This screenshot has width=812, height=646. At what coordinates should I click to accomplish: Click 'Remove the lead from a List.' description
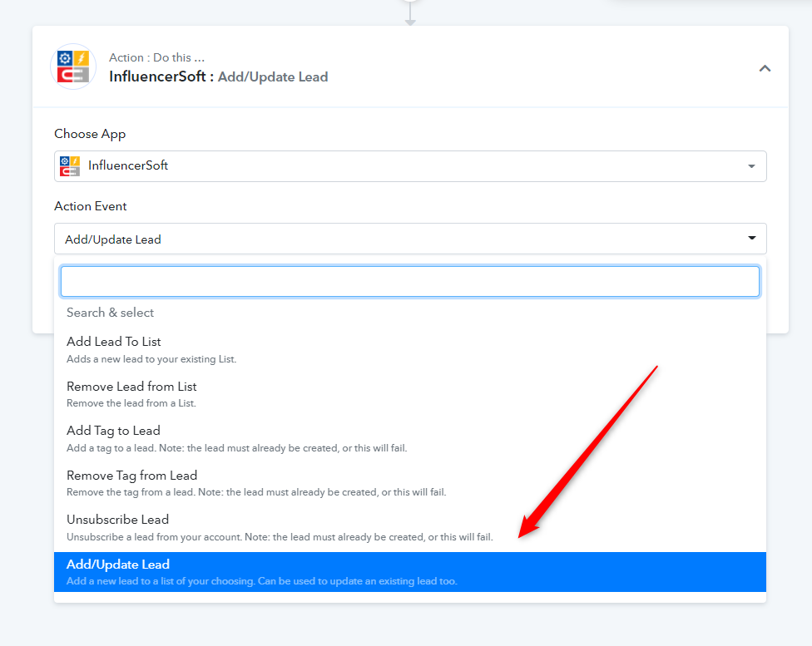point(131,403)
